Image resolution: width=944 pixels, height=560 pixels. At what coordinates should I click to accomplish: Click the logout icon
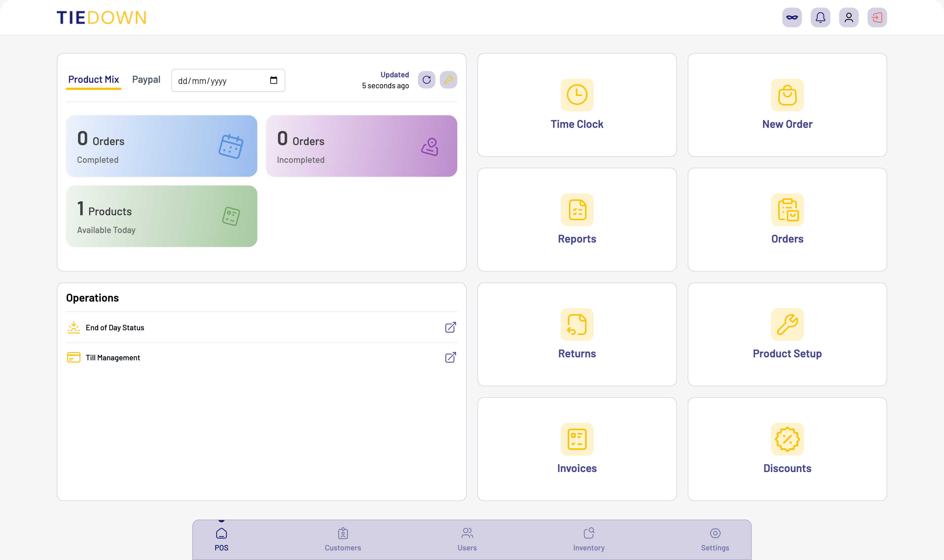pos(877,17)
